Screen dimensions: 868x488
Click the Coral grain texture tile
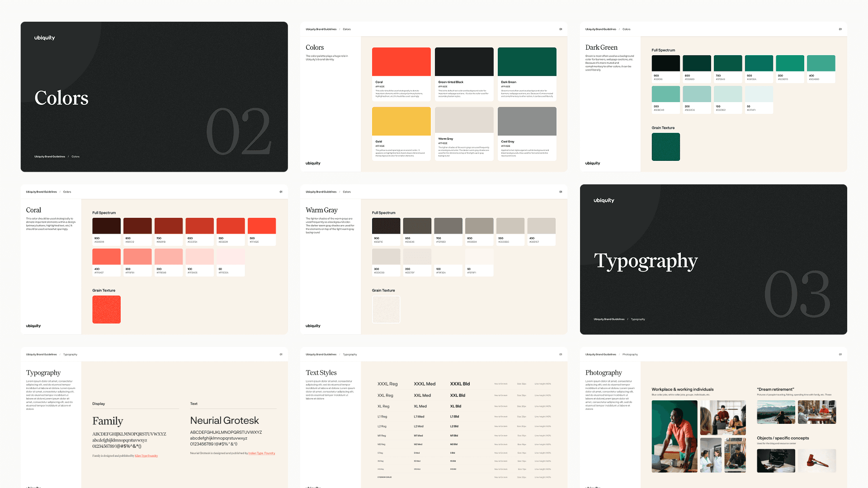click(x=106, y=310)
